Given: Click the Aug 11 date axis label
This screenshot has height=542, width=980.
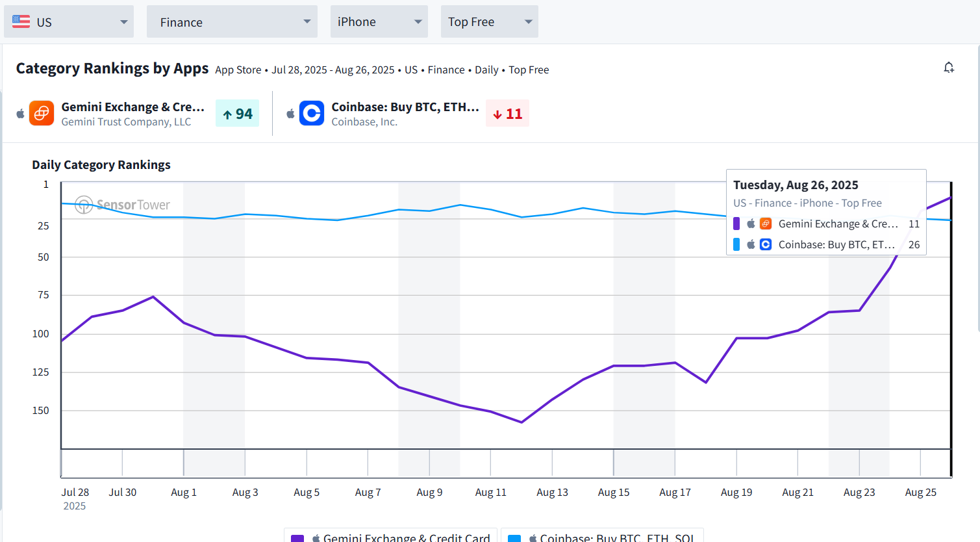Looking at the screenshot, I should coord(490,492).
